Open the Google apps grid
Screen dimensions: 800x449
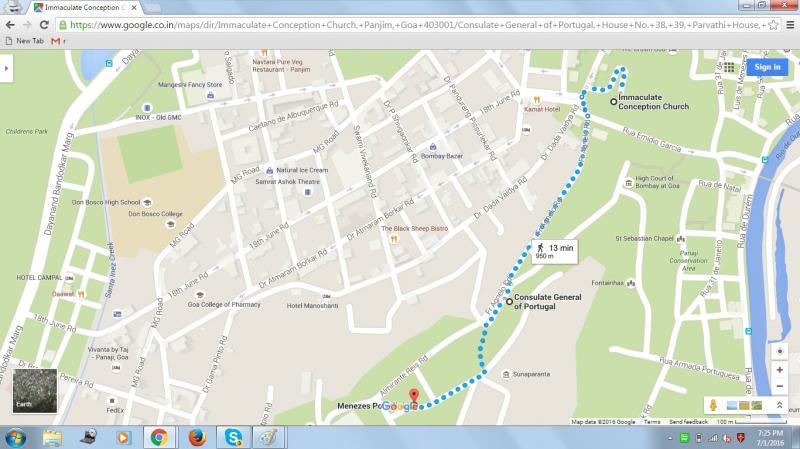click(731, 67)
